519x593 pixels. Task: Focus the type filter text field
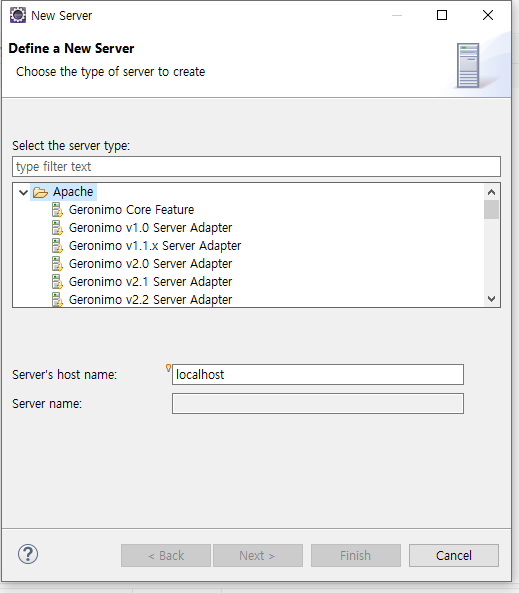click(x=256, y=166)
